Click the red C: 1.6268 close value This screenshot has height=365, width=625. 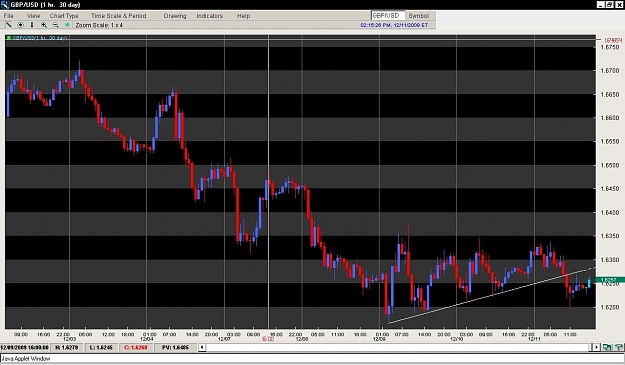pyautogui.click(x=136, y=347)
